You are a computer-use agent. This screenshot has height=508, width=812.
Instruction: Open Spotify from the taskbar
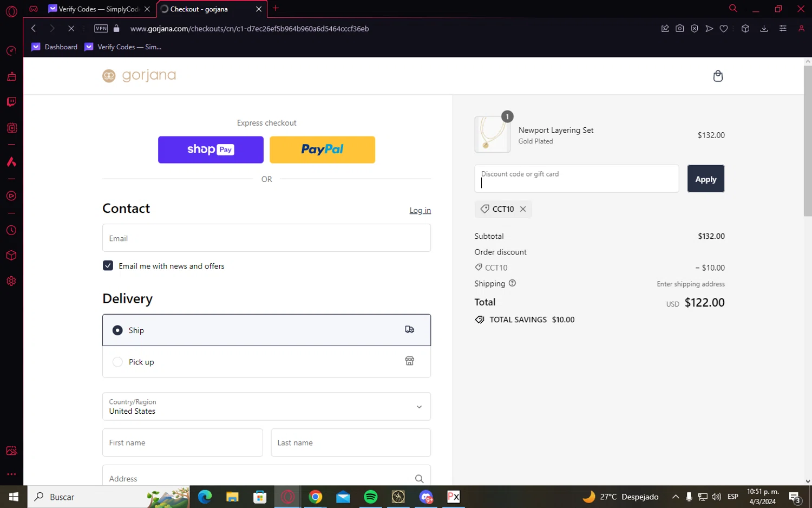click(371, 497)
